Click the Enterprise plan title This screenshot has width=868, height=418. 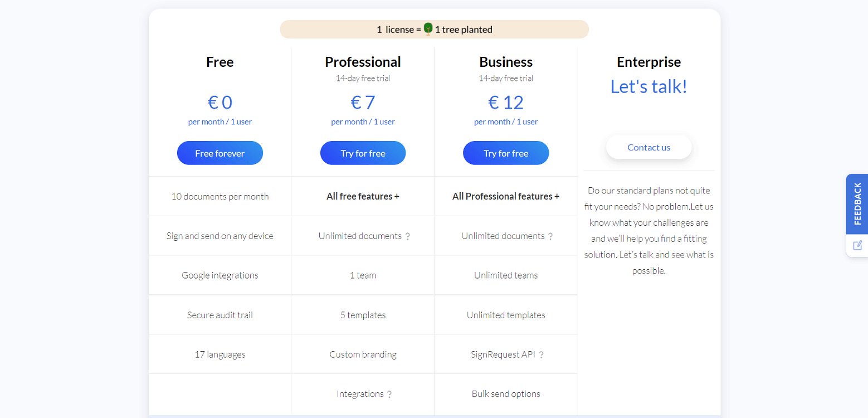pos(649,62)
